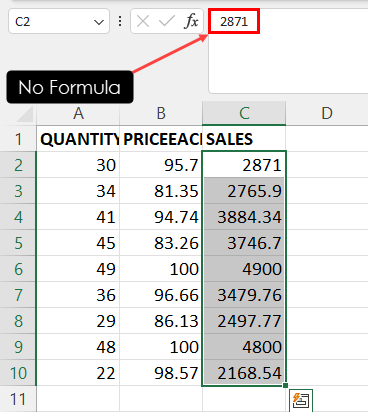Click empty cell D2
368x412 pixels.
[327, 165]
